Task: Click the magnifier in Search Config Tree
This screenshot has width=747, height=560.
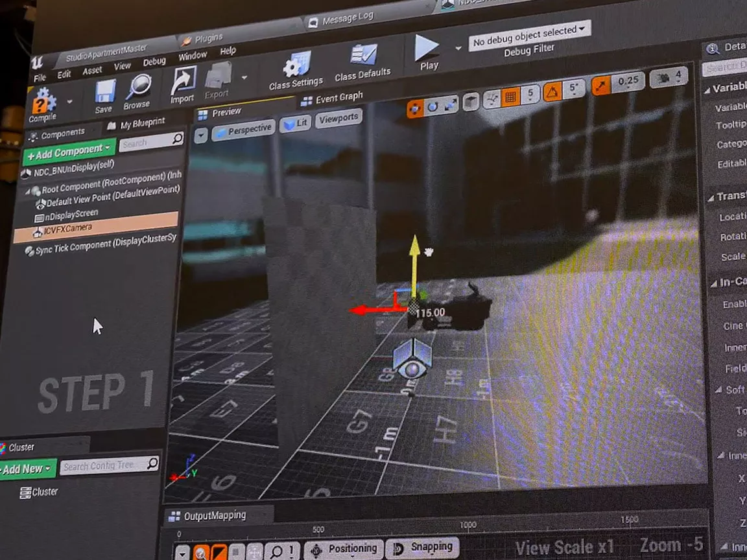Action: [152, 463]
